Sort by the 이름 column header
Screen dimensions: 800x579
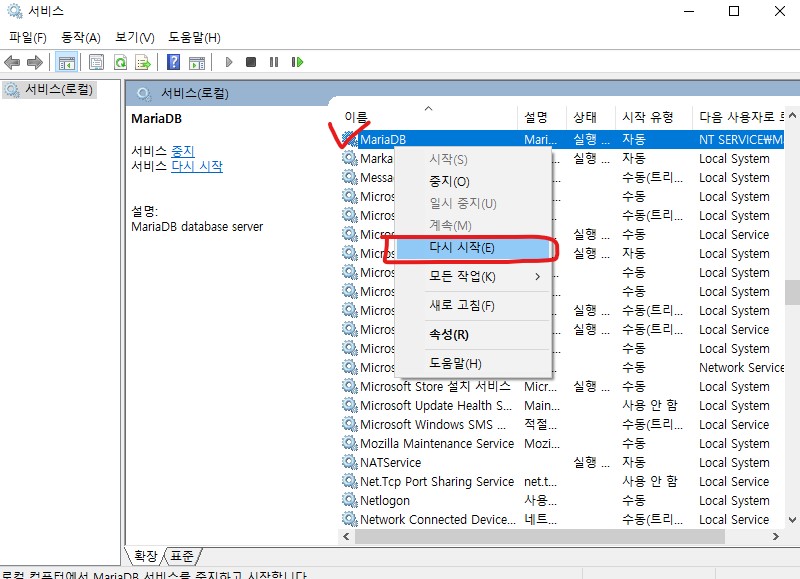click(x=428, y=117)
